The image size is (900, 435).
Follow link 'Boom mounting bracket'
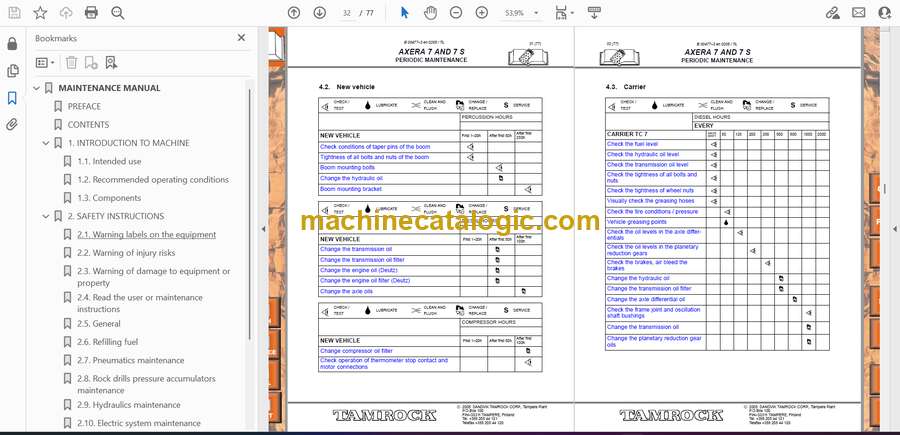point(351,189)
